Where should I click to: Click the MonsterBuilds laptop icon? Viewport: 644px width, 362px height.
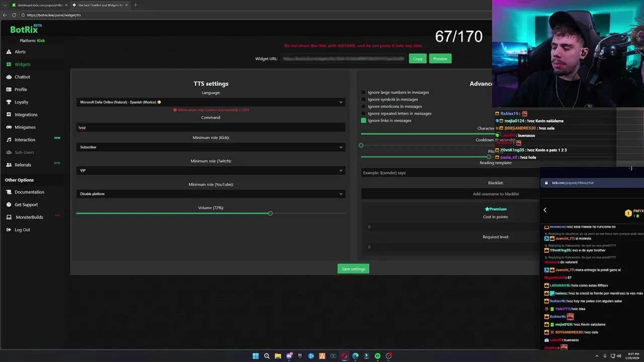pos(9,217)
